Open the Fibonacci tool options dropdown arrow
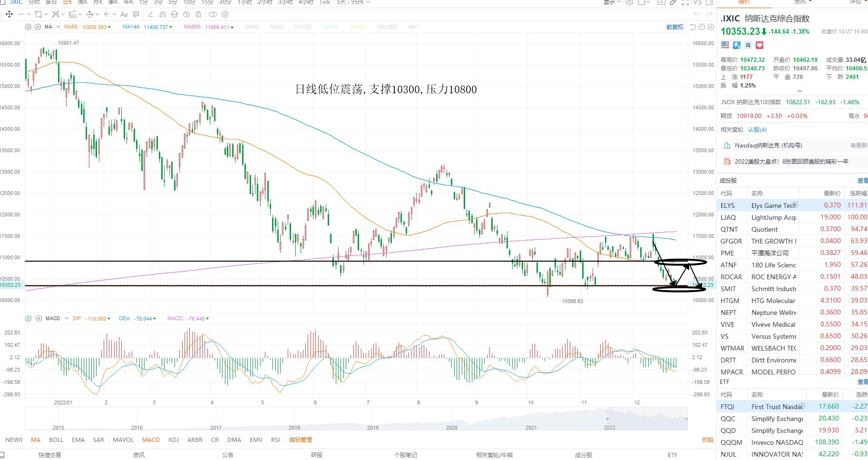 click(80, 14)
